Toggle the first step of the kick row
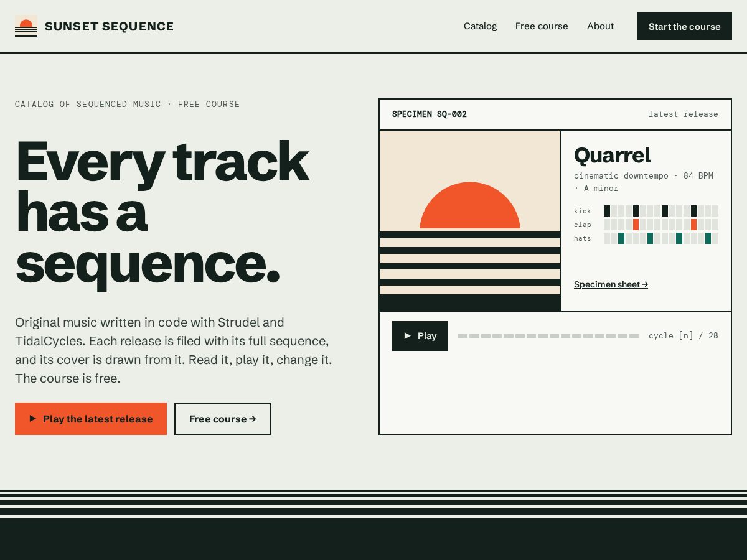The image size is (747, 560). (607, 211)
